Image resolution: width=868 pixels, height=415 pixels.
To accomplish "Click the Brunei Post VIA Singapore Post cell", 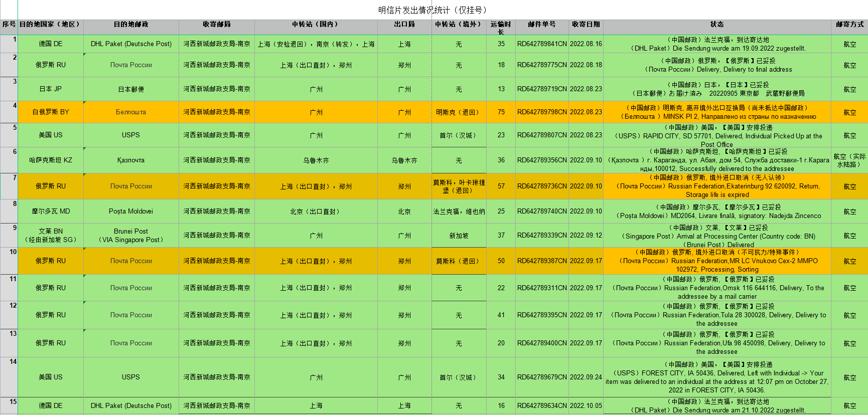I will 131,236.
